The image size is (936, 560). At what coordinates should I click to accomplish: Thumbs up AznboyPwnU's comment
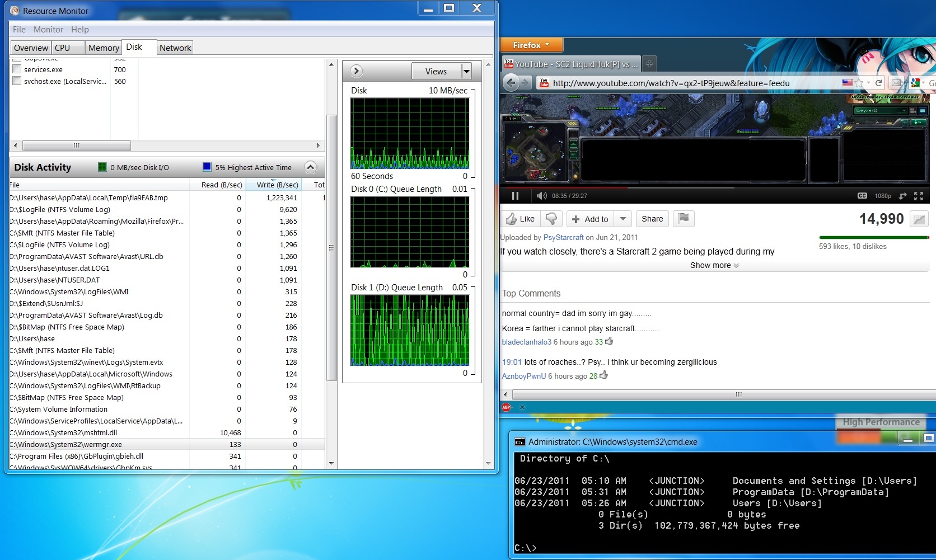(x=603, y=375)
